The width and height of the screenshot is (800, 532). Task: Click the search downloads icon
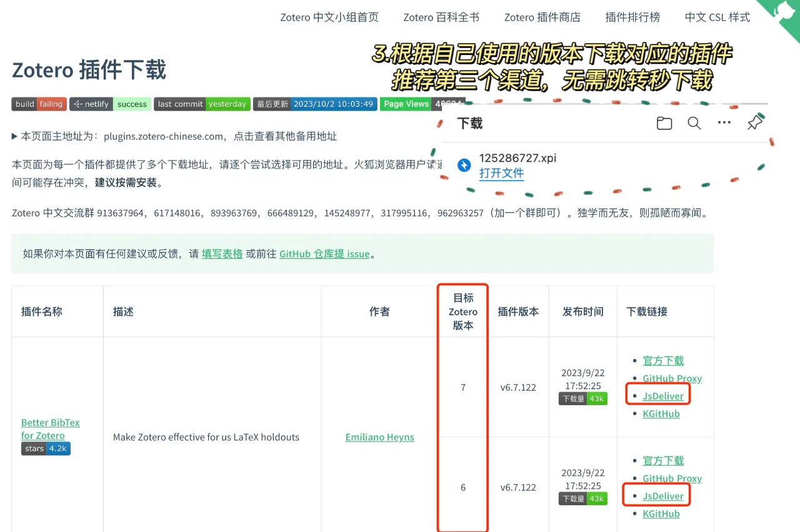tap(694, 123)
